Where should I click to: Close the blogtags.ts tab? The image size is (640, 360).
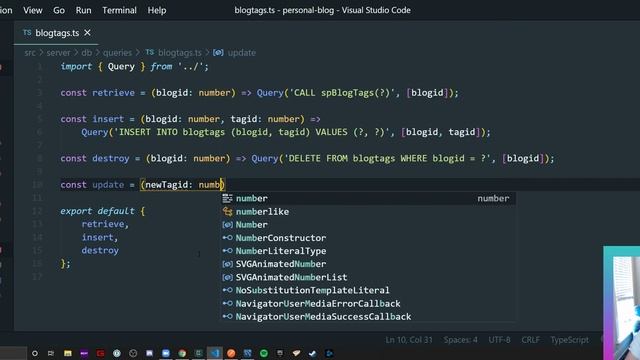point(87,33)
